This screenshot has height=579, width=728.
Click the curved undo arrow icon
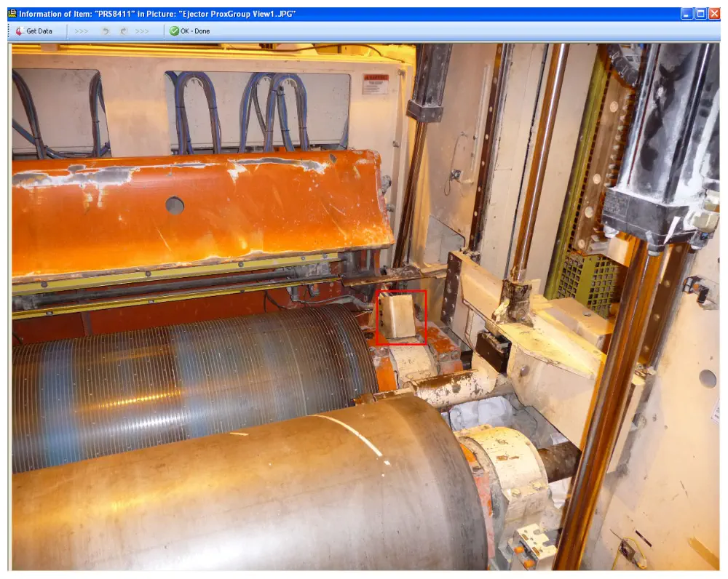coord(105,31)
